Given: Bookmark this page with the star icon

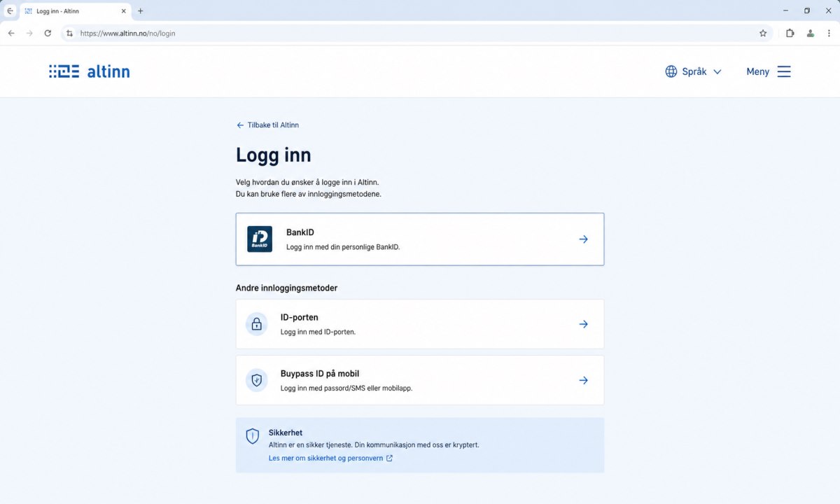Looking at the screenshot, I should click(x=763, y=33).
